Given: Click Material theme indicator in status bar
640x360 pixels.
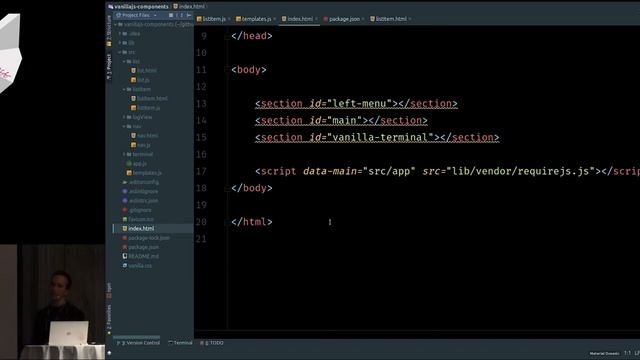Looking at the screenshot, I should tap(604, 353).
